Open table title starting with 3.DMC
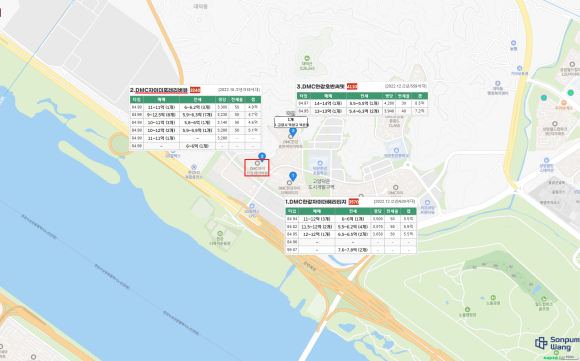 coord(321,87)
